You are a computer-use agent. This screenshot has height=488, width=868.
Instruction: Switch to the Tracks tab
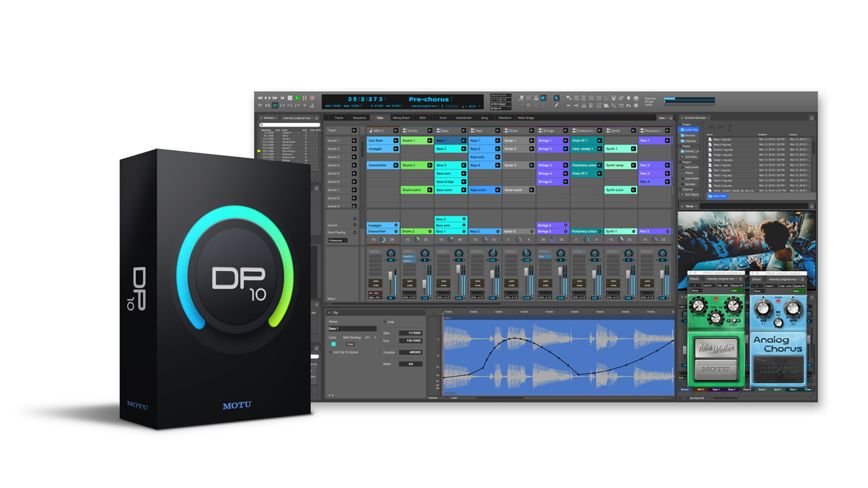339,118
